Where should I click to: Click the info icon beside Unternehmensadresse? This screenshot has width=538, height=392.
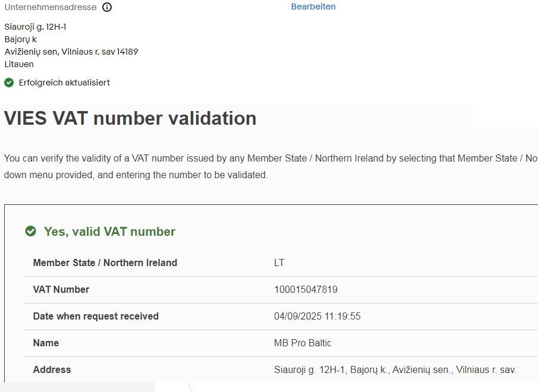(107, 8)
